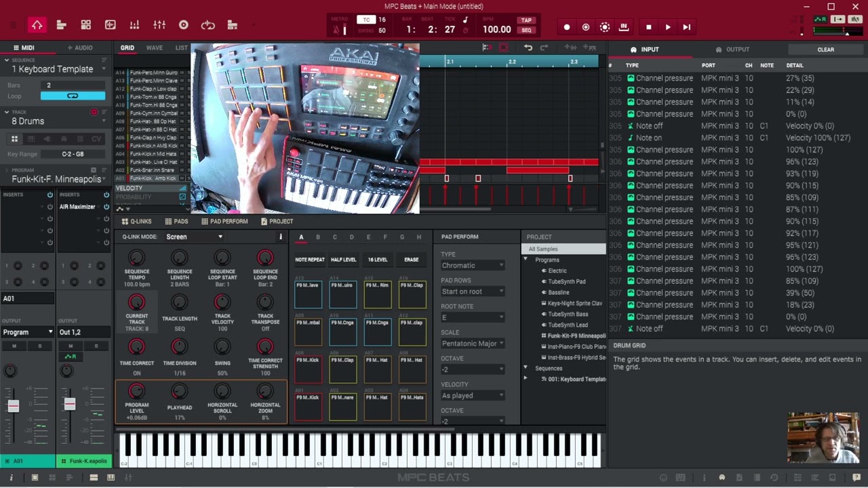Image resolution: width=868 pixels, height=488 pixels.
Task: Select pad bank B
Action: 317,237
